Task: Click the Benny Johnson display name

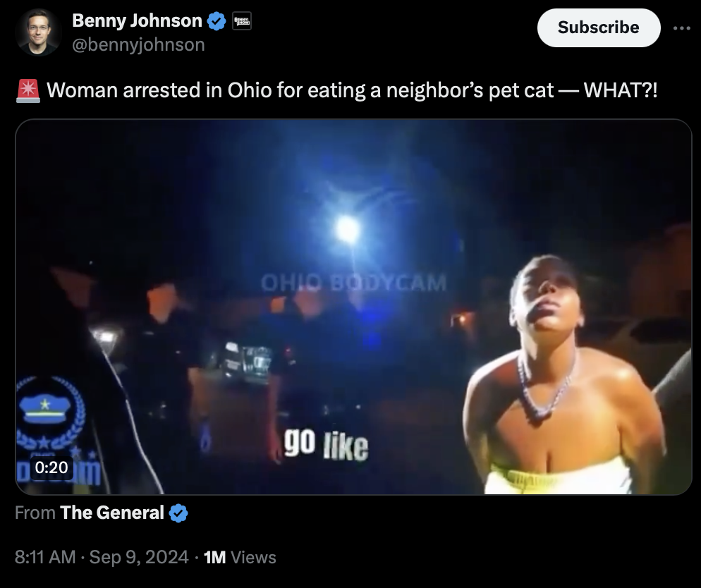Action: [137, 21]
